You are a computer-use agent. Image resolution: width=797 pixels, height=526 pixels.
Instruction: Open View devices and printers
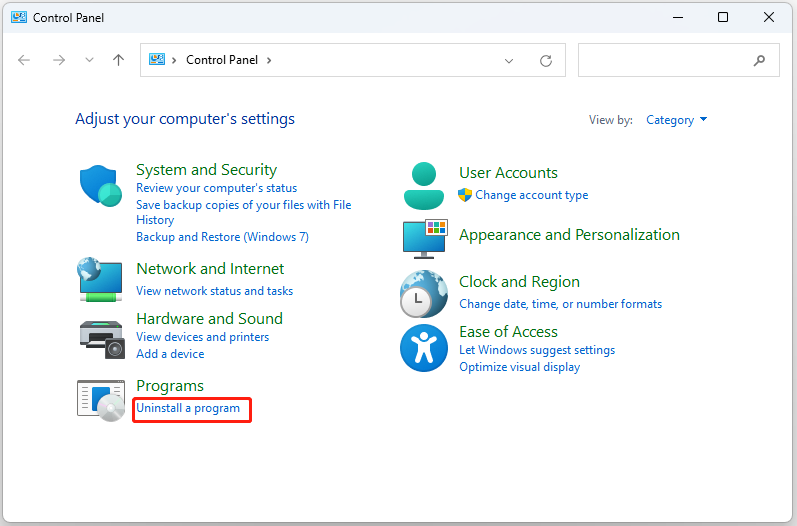coord(202,337)
